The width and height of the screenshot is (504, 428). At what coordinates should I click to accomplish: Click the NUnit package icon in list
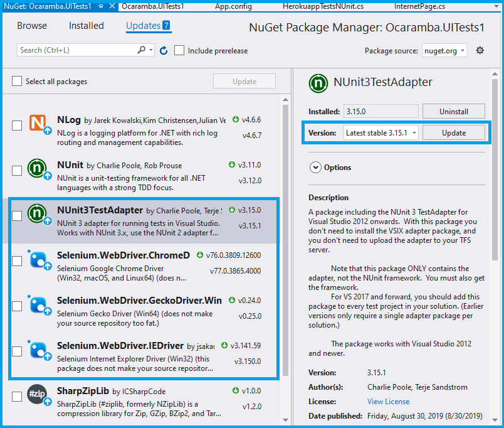point(36,168)
